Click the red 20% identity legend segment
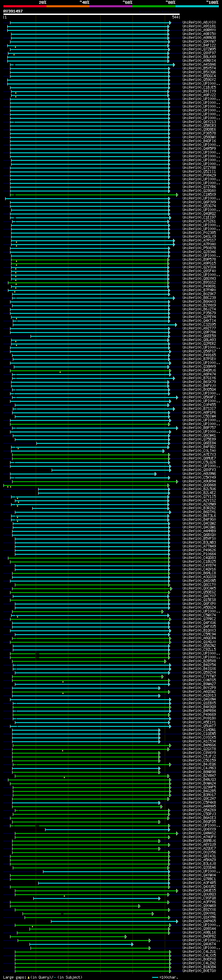The width and height of the screenshot is (222, 980). [25, 6]
